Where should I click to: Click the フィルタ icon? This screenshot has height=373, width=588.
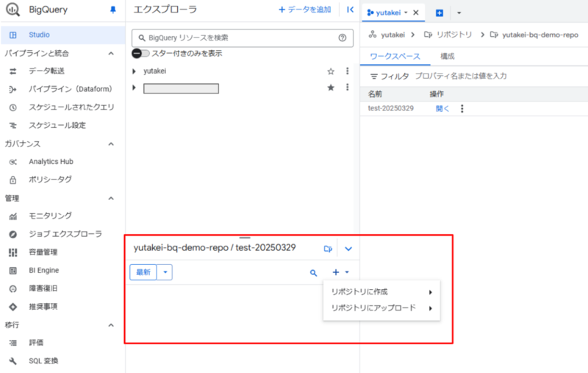pos(374,77)
